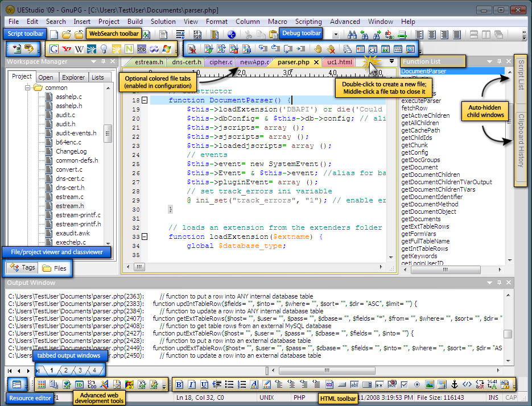Select the Tags tab
This screenshot has width=532, height=406.
coord(22,268)
